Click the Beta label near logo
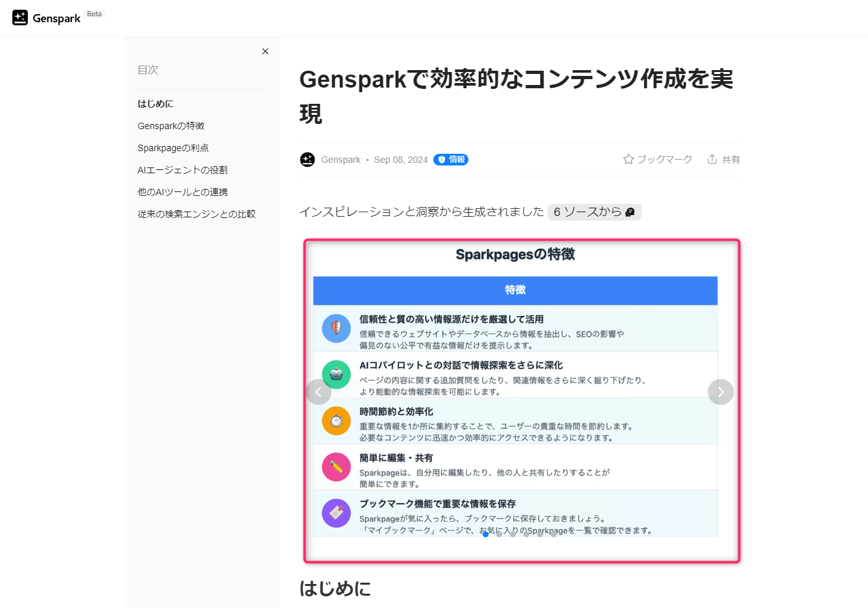Screen dimensions: 868x608 click(95, 14)
